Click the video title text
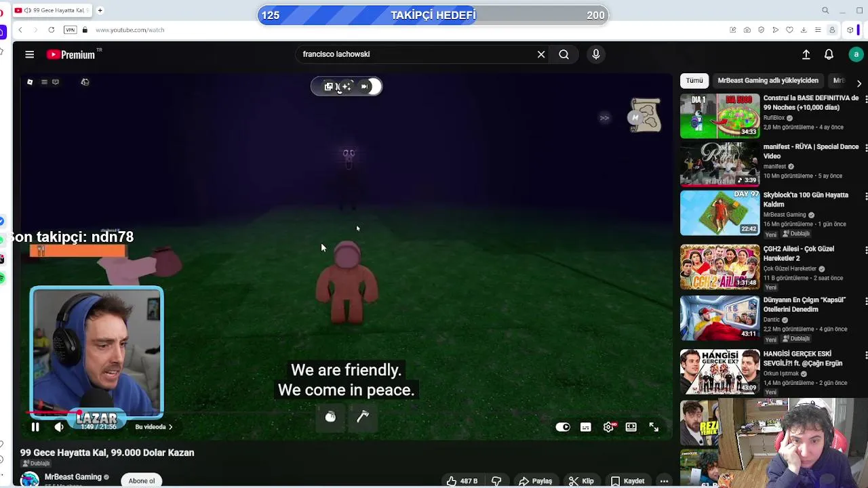This screenshot has width=868, height=488. coord(107,453)
